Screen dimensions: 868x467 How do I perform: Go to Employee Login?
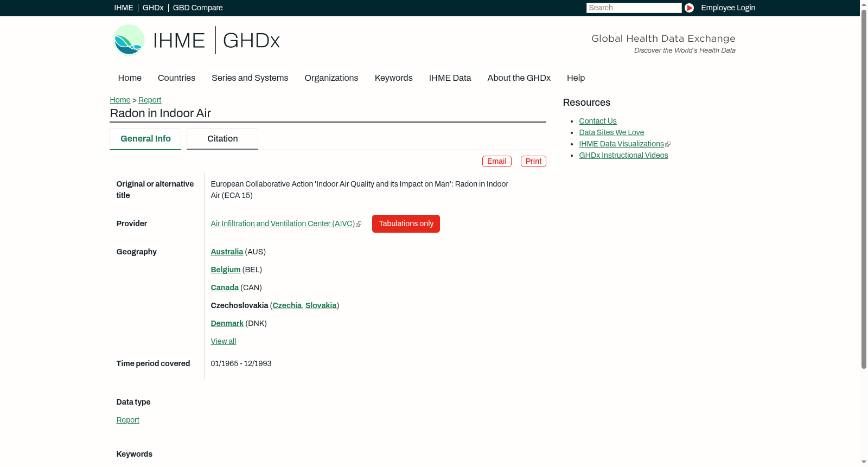[728, 8]
